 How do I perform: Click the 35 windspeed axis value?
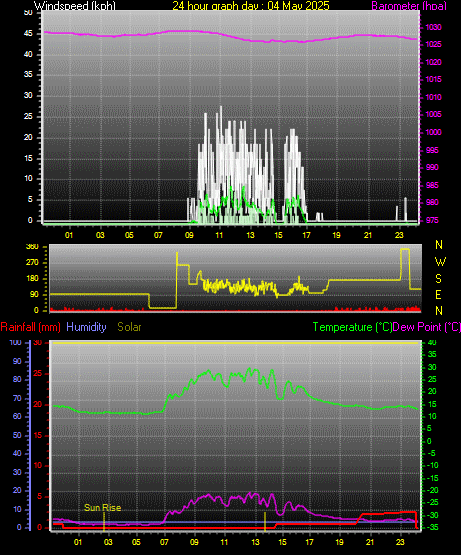28,74
